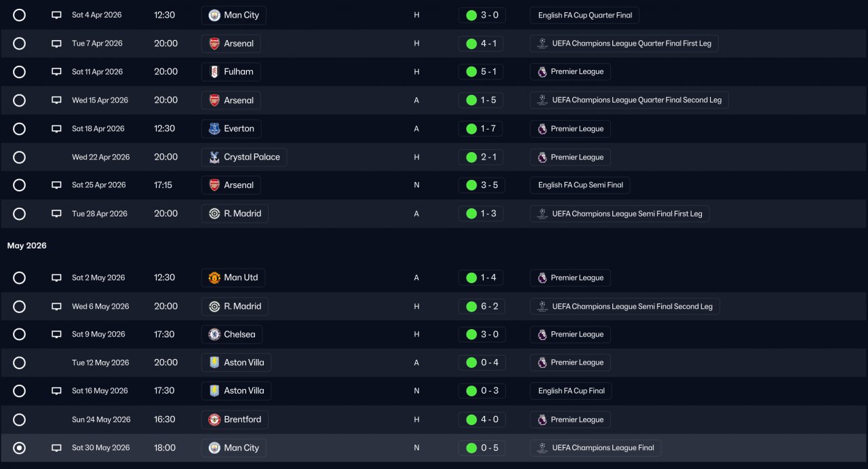Image resolution: width=868 pixels, height=469 pixels.
Task: Open the English FA Cup Final competition
Action: click(x=571, y=391)
